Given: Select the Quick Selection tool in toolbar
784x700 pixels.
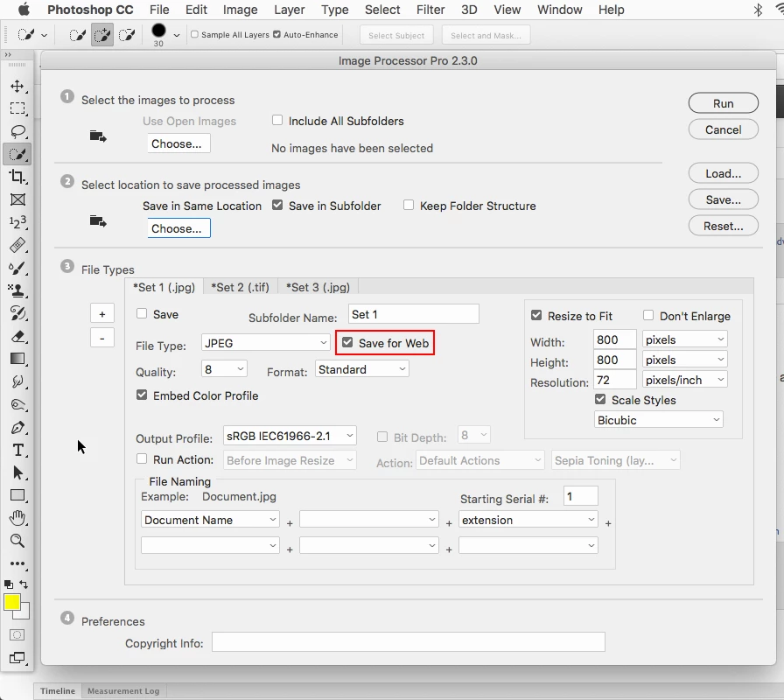Looking at the screenshot, I should click(x=17, y=154).
